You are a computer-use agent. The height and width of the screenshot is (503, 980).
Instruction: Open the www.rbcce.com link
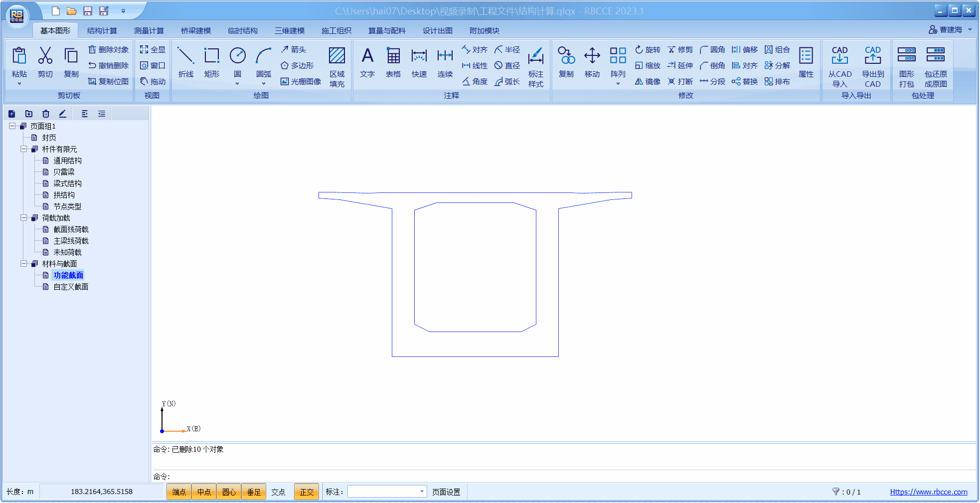[929, 492]
